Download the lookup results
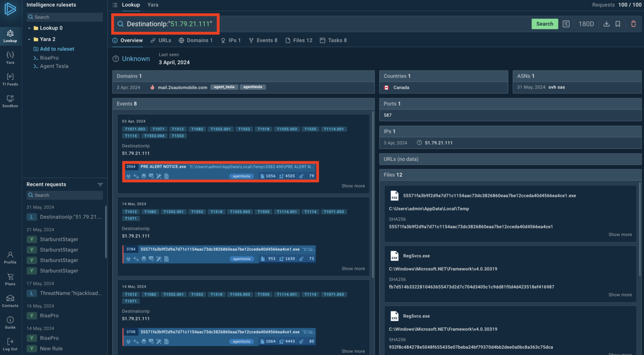 tap(606, 24)
